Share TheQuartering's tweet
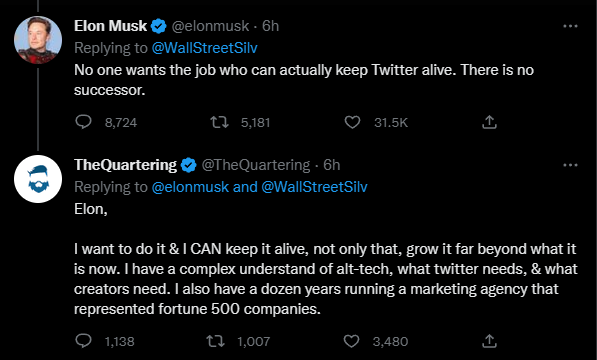The width and height of the screenshot is (597, 360). 489,341
